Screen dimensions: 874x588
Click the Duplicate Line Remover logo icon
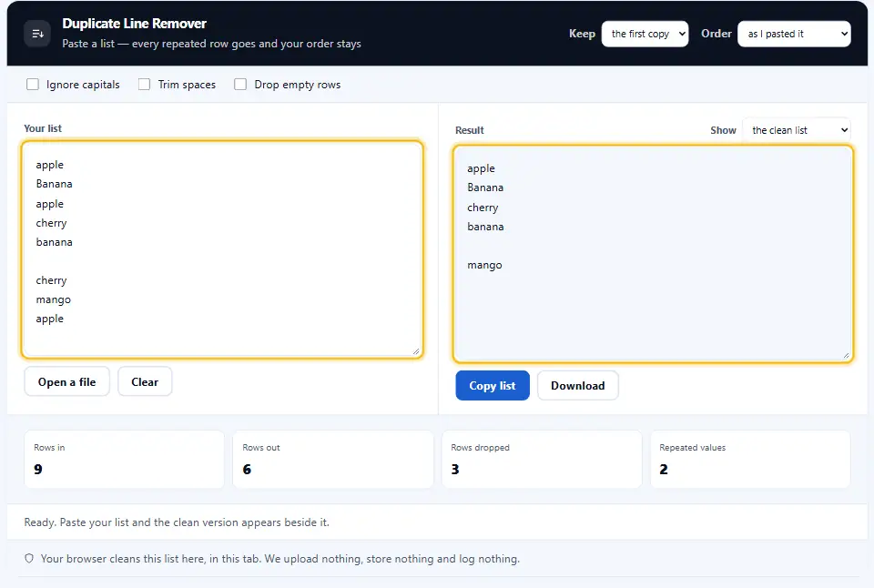pyautogui.click(x=37, y=34)
